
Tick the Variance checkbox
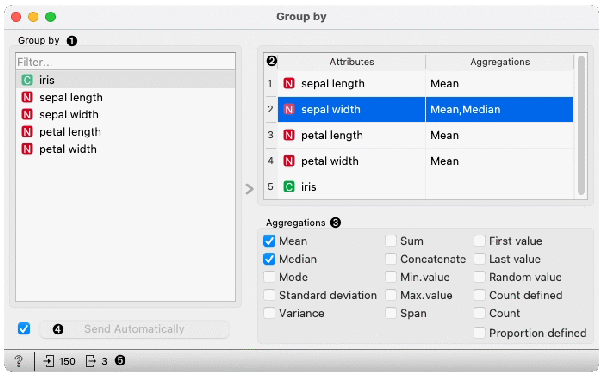click(269, 313)
